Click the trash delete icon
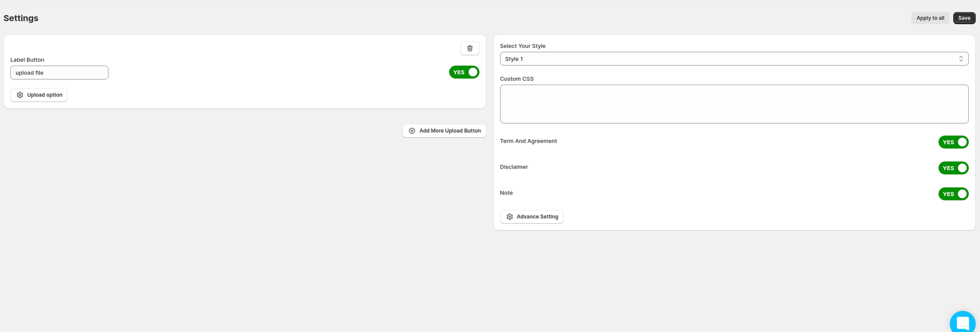This screenshot has width=980, height=332. (470, 48)
